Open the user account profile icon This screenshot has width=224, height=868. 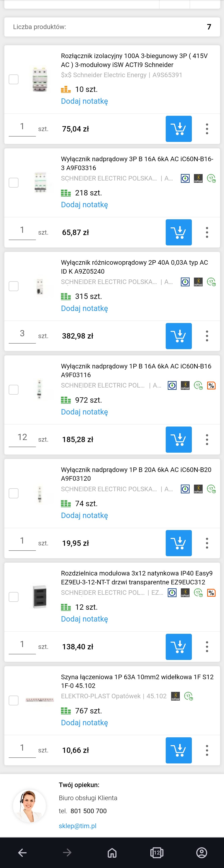201,852
